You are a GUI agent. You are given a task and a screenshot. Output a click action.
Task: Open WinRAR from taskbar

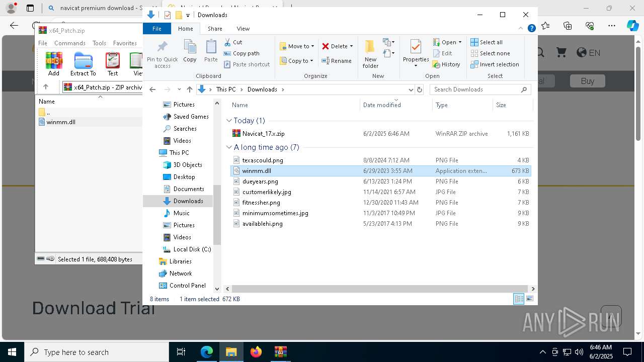pos(280,352)
